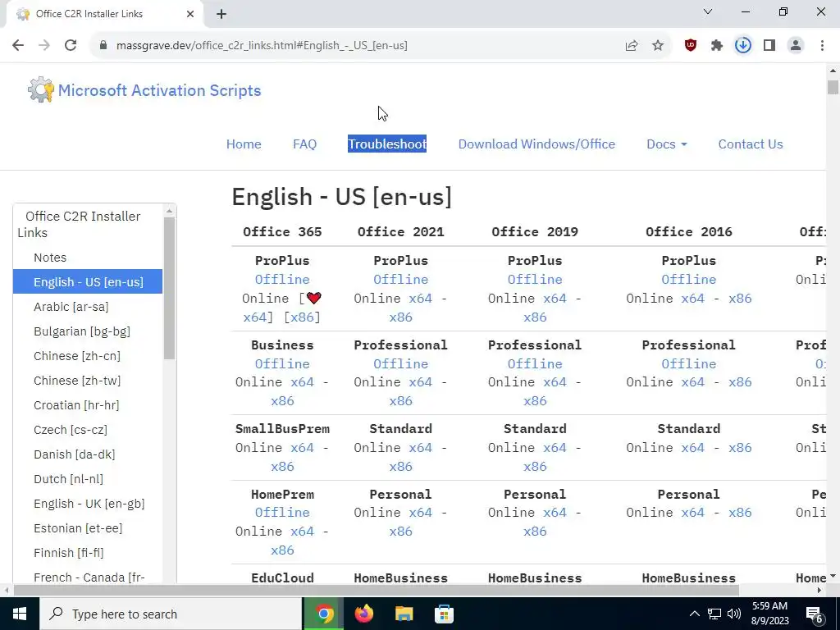This screenshot has width=840, height=630.
Task: Click Offline under Office 2019 Professional
Action: (x=535, y=363)
